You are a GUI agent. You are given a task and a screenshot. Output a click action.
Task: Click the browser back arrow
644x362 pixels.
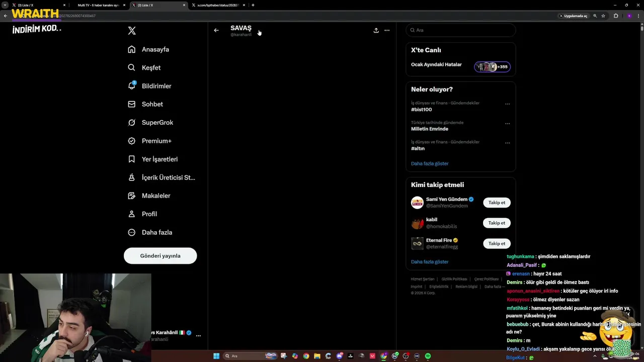point(6,16)
